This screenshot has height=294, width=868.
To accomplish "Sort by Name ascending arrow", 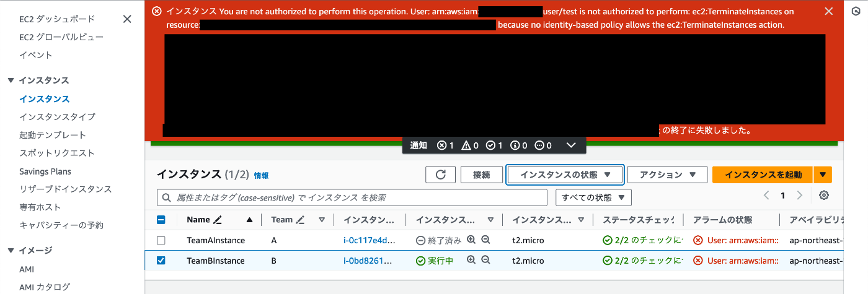I will point(250,220).
